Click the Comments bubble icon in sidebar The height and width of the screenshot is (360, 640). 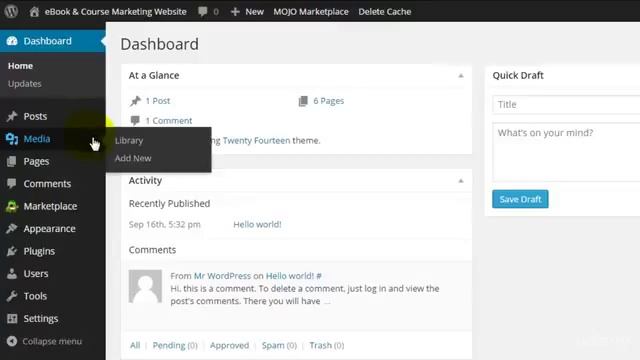12,184
